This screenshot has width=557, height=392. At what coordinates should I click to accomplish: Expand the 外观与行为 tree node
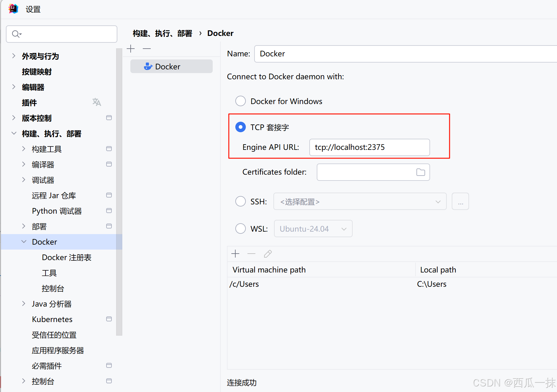pyautogui.click(x=14, y=56)
